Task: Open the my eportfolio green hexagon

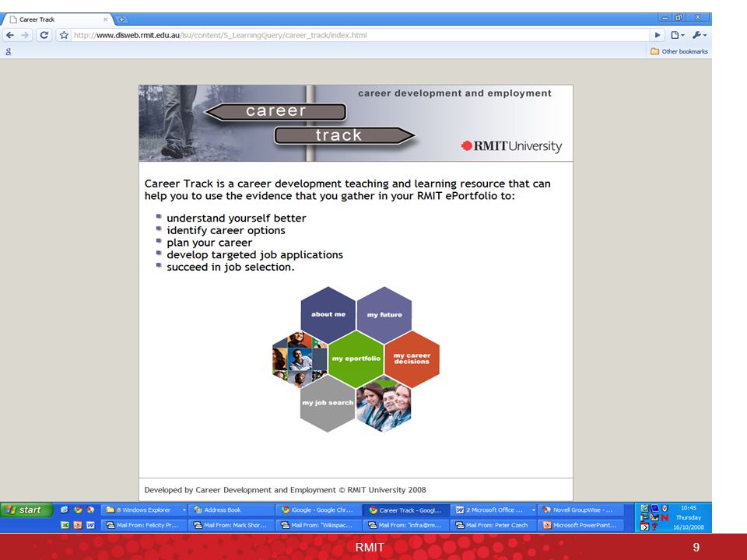Action: pyautogui.click(x=356, y=358)
